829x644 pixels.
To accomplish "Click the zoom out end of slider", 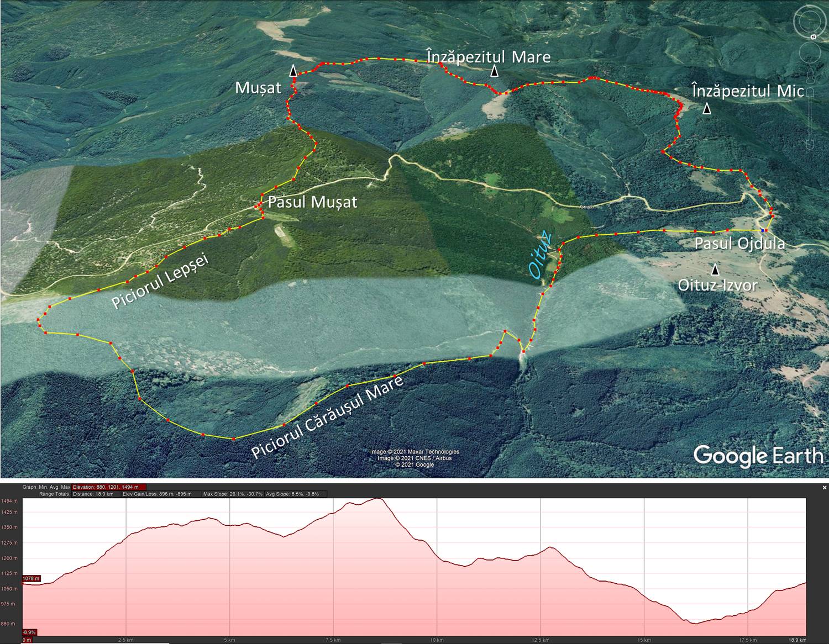I will coord(811,145).
